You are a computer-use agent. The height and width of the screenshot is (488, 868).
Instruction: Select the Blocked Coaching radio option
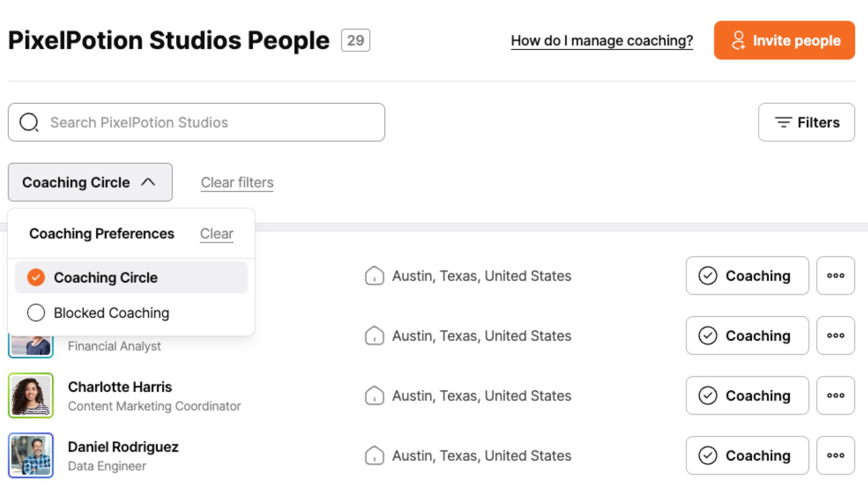point(36,313)
